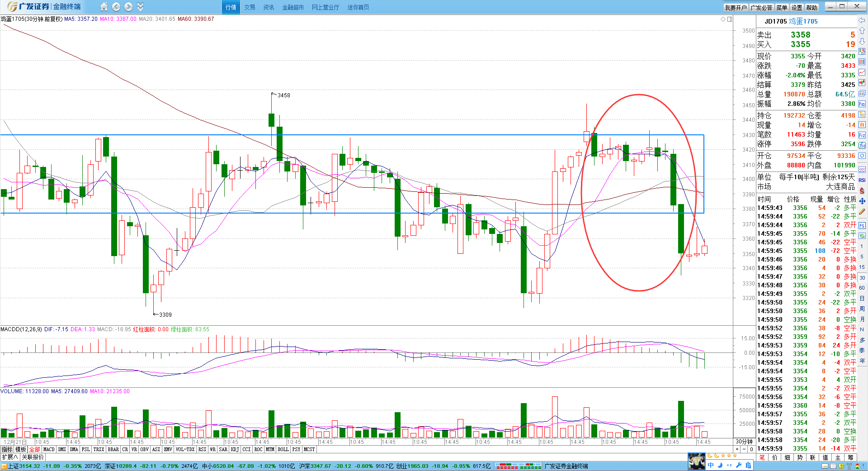Select the 15-minute period in the sidebar
Screen dimensions: 868x471
point(862,267)
